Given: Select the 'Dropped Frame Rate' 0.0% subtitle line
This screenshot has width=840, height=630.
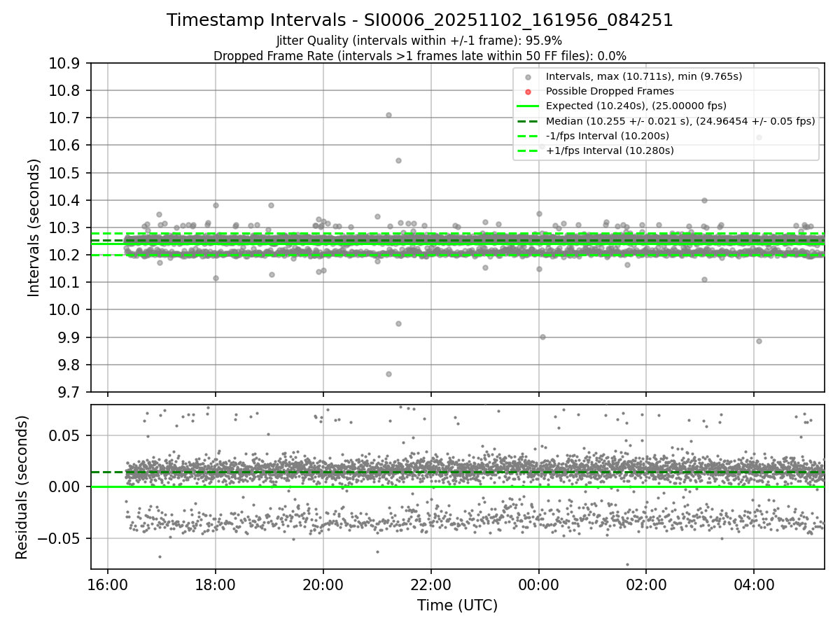Looking at the screenshot, I should (x=419, y=56).
